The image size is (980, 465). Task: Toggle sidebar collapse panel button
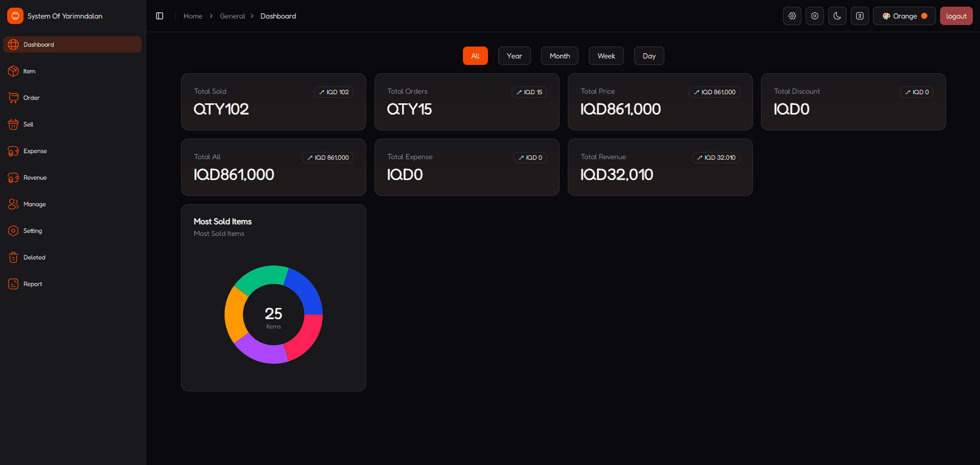point(160,16)
